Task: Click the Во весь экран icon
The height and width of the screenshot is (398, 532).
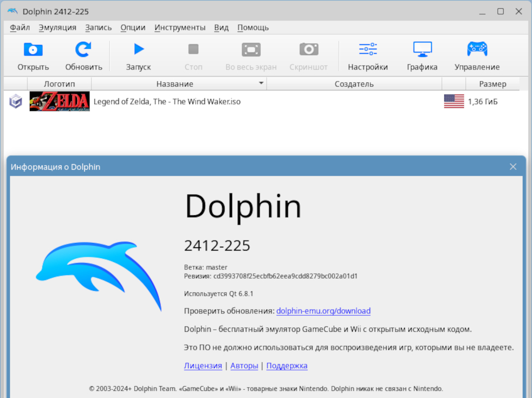Action: point(251,49)
